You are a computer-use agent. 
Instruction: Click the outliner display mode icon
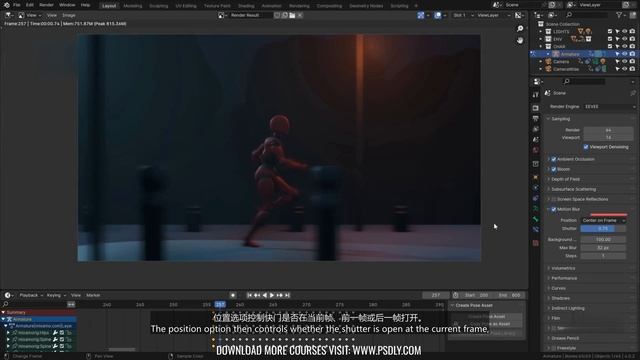click(x=551, y=15)
